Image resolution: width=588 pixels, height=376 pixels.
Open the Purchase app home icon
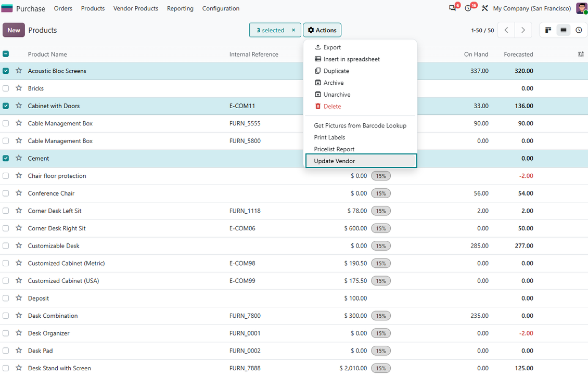click(x=7, y=8)
